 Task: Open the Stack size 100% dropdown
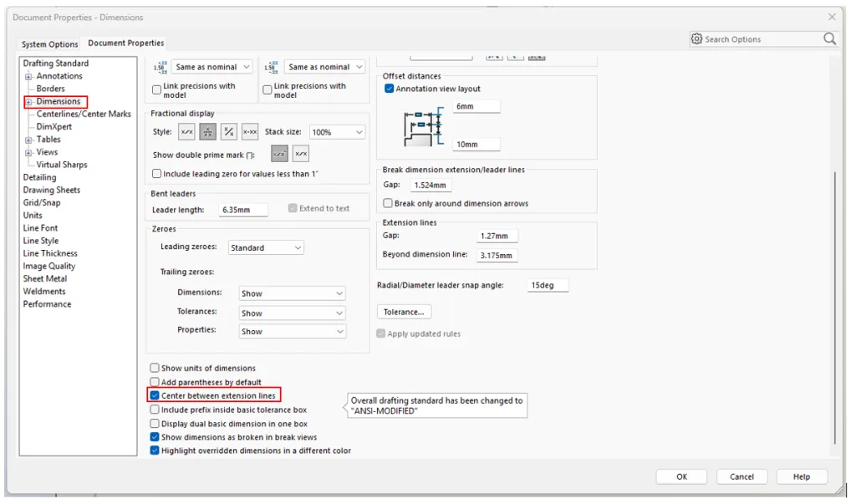tap(337, 132)
